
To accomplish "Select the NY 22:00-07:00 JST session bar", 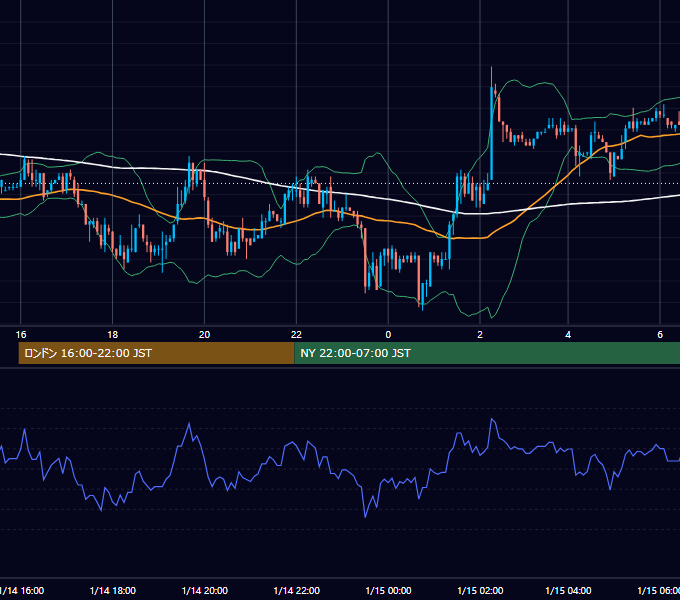I will coord(487,353).
